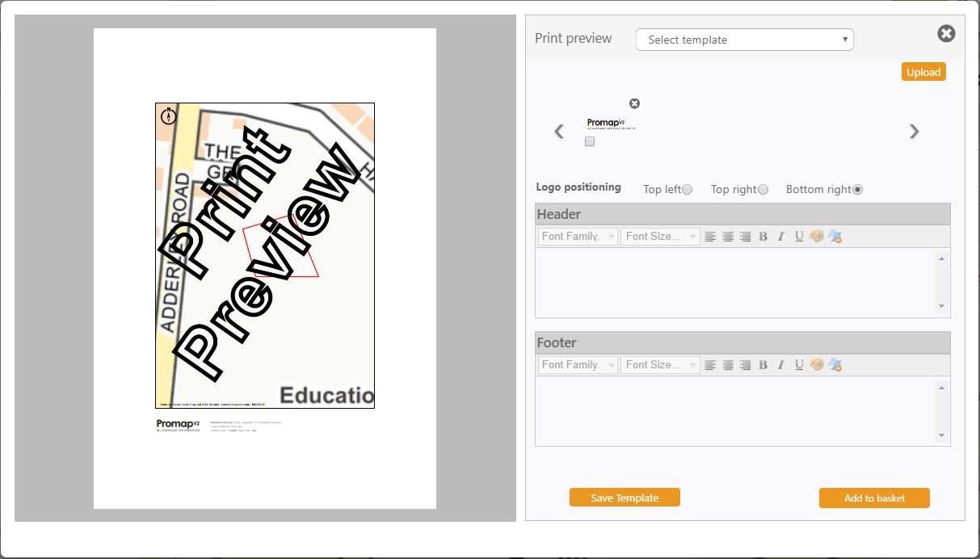980x559 pixels.
Task: Toggle italic in the Header toolbar
Action: point(780,237)
